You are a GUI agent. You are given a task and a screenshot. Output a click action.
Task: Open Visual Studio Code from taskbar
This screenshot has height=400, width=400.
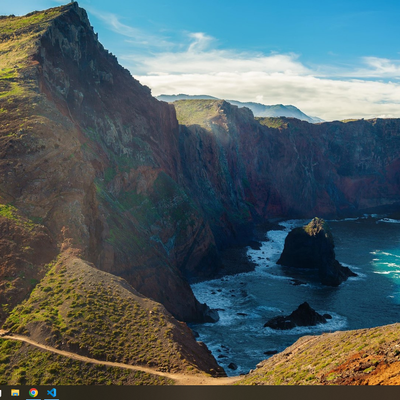click(51, 393)
